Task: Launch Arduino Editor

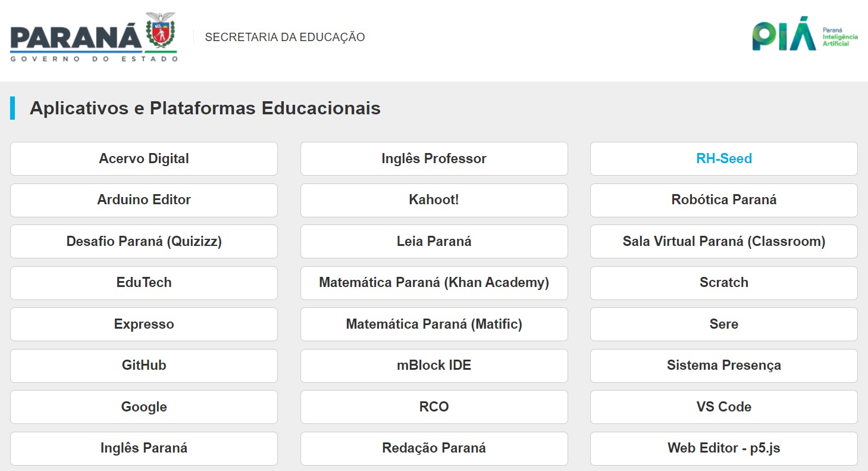Action: (144, 200)
